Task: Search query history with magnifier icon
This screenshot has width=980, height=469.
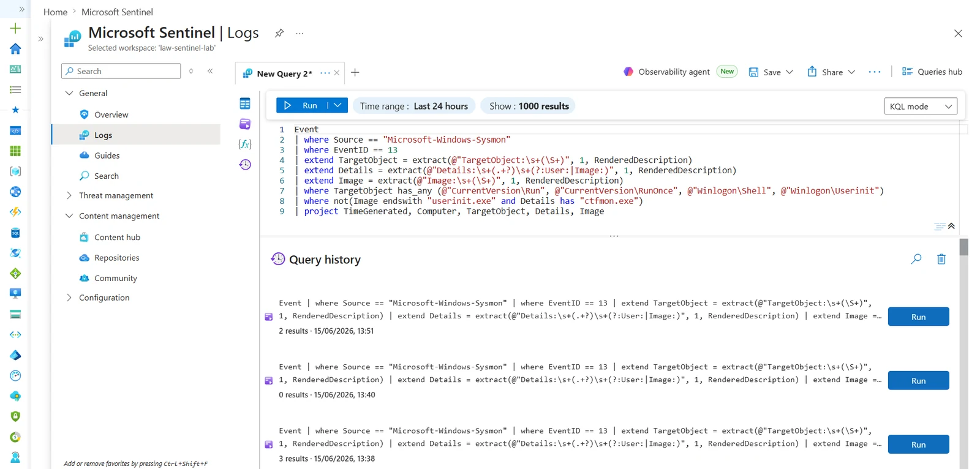Action: (916, 259)
